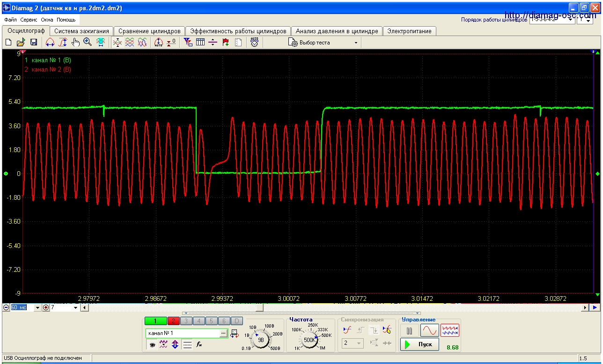Switch to Сравнение цилиндров tab
Image resolution: width=603 pixels, height=364 pixels.
tap(149, 31)
